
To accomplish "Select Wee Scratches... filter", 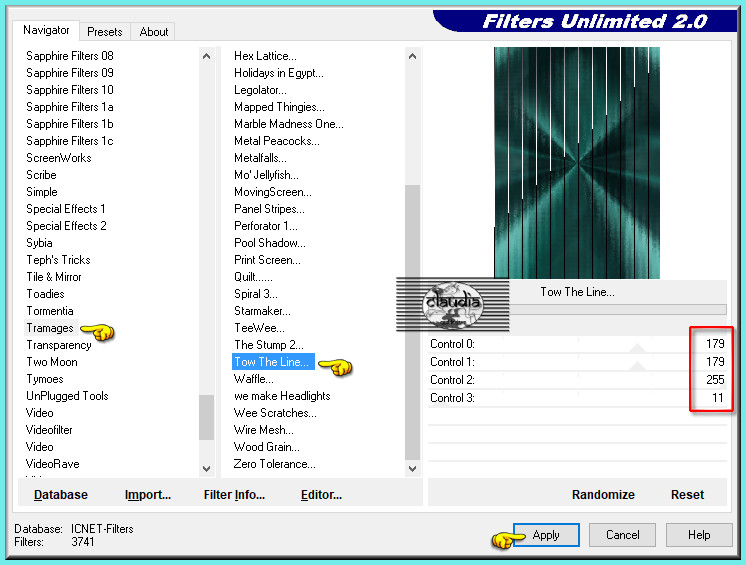I will 275,413.
